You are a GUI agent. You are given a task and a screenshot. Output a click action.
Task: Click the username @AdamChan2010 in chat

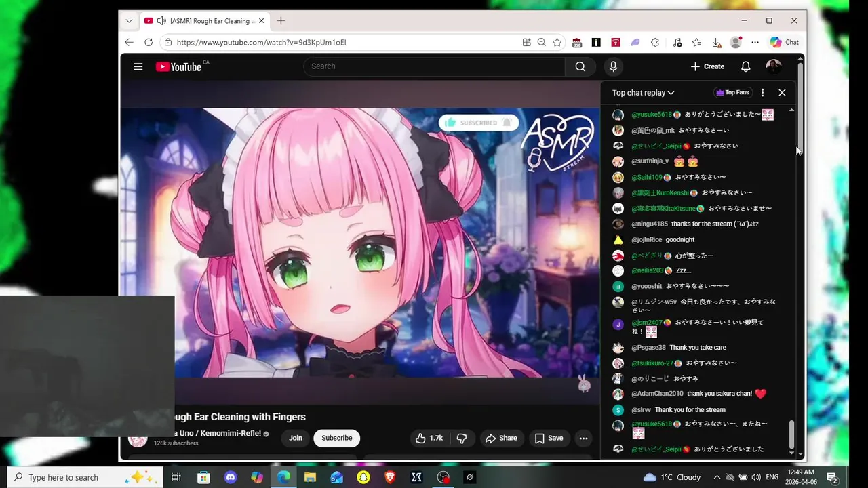click(x=657, y=394)
